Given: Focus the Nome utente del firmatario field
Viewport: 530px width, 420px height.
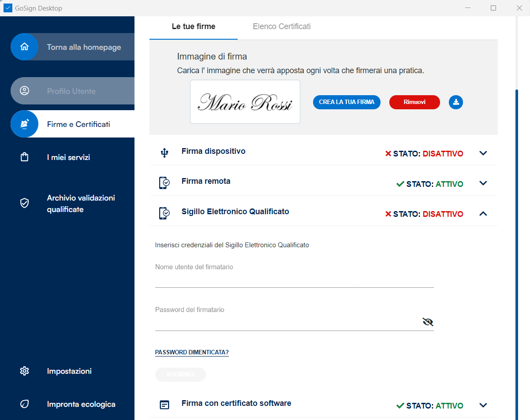Looking at the screenshot, I should [x=294, y=280].
